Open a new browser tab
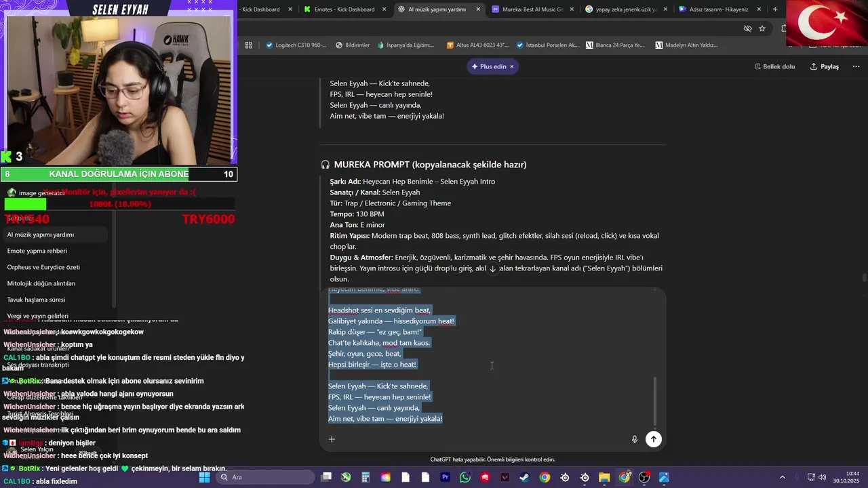 pos(775,9)
